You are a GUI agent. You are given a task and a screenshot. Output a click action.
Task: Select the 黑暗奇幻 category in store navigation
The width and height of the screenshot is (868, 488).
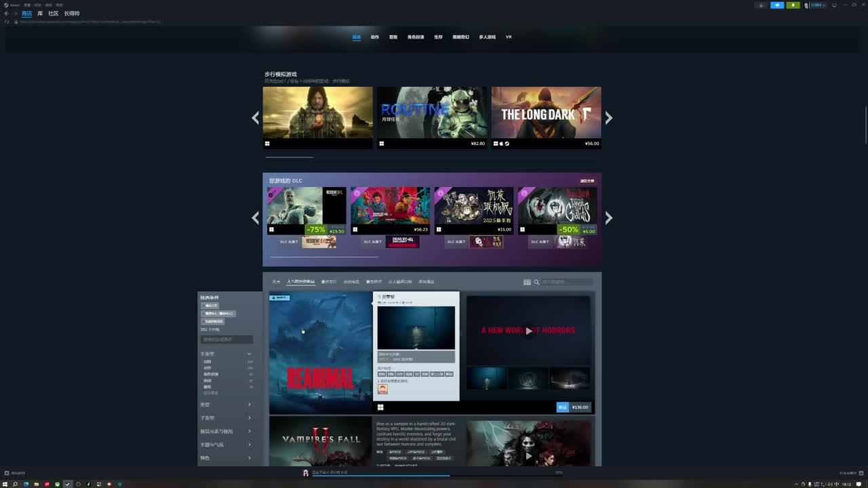coord(461,37)
